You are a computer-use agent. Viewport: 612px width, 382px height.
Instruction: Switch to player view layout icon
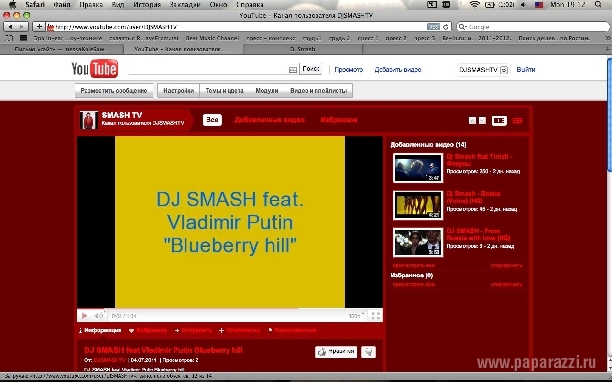coord(499,121)
